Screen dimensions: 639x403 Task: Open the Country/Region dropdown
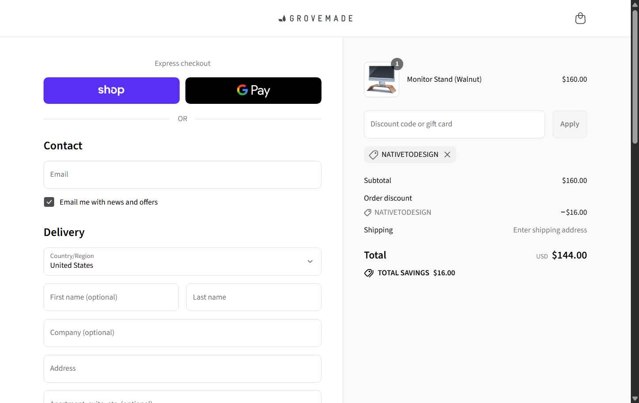(x=182, y=261)
